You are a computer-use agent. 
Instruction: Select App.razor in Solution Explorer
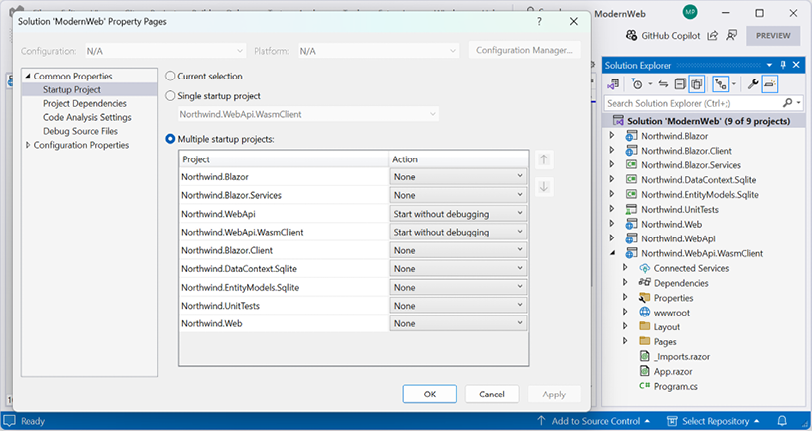click(x=673, y=371)
